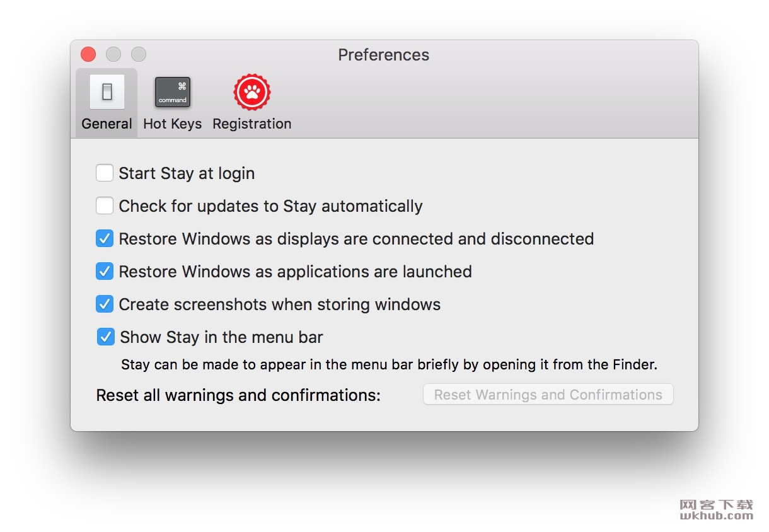Switch to the Registration tab label
The width and height of the screenshot is (769, 532).
click(252, 124)
